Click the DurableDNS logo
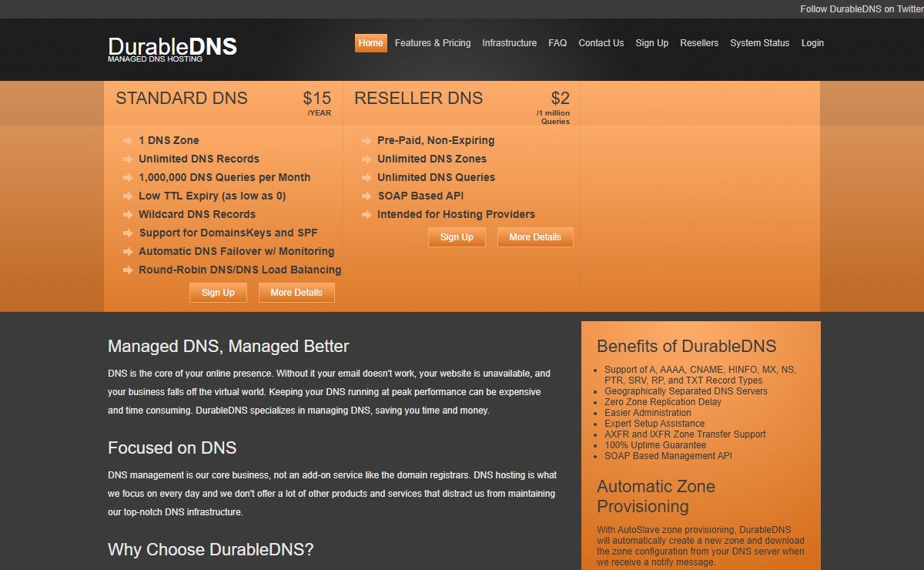Screen dimensions: 924x570 [x=172, y=48]
